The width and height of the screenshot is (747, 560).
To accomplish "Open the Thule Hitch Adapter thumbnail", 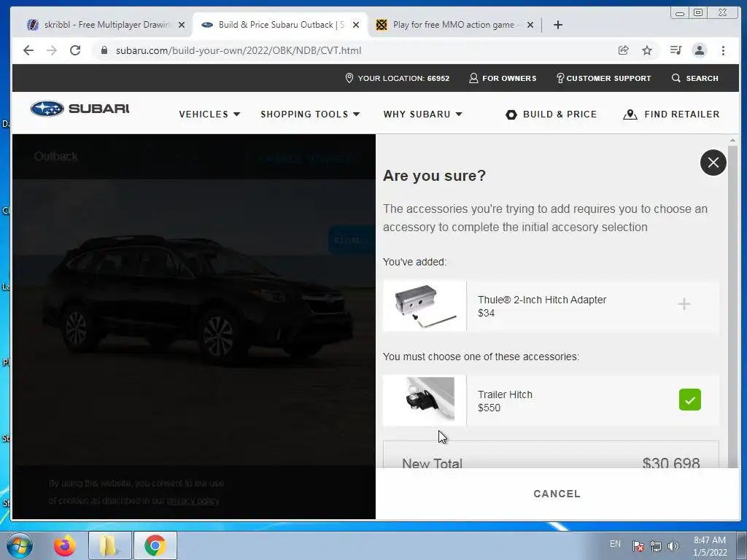I will pyautogui.click(x=425, y=306).
